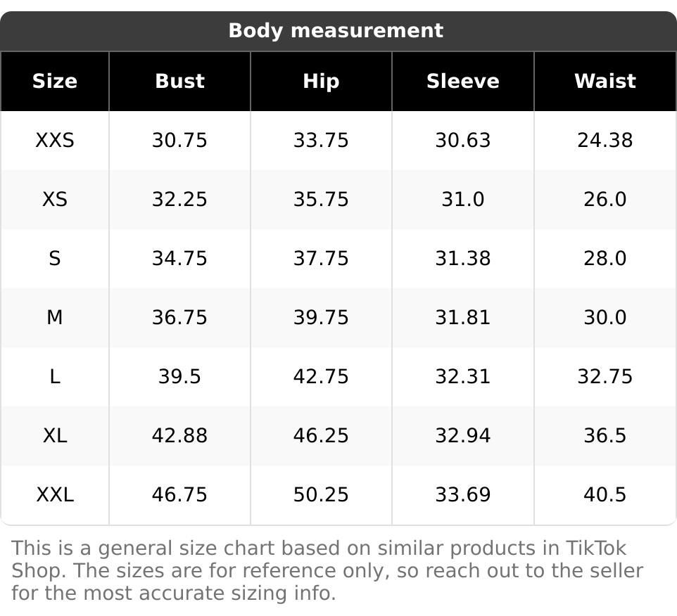Click the Waist column header
The height and width of the screenshot is (616, 677).
[x=605, y=82]
